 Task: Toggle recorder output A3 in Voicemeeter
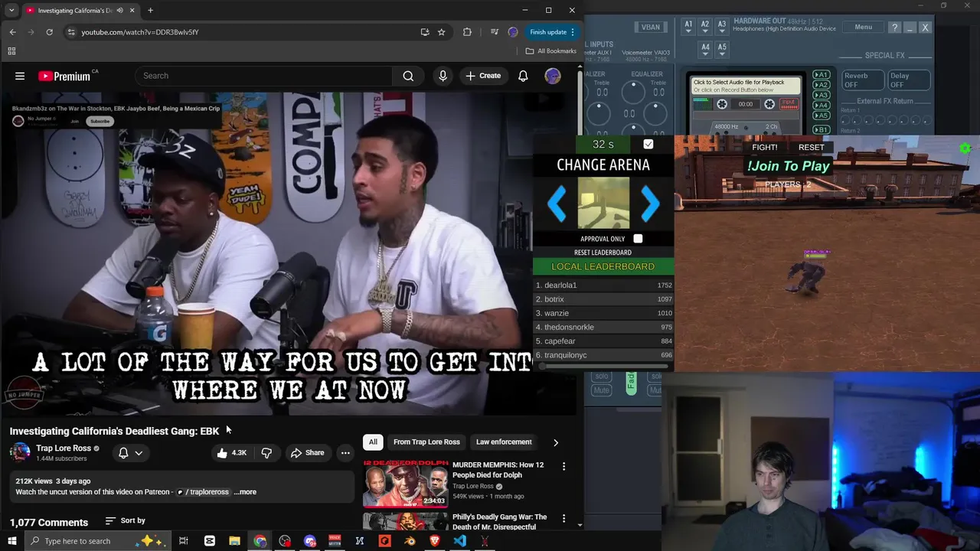coord(821,96)
